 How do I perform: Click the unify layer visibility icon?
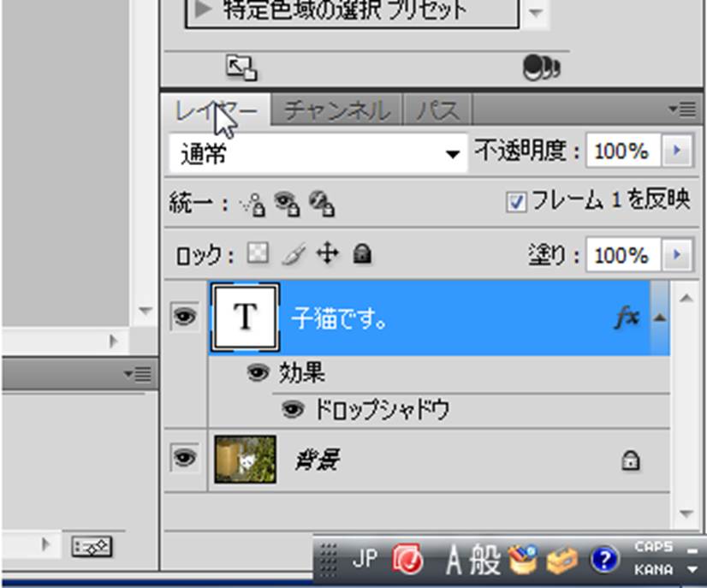click(x=285, y=204)
